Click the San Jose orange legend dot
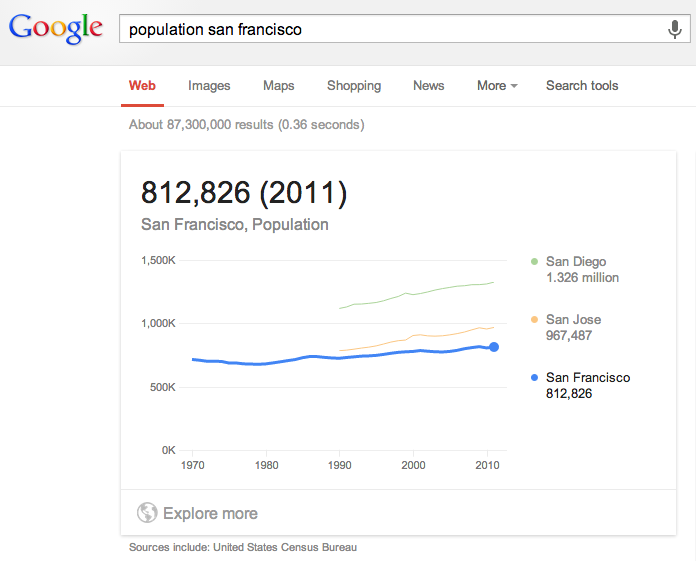Viewport: 696px width, 561px height. [x=535, y=320]
